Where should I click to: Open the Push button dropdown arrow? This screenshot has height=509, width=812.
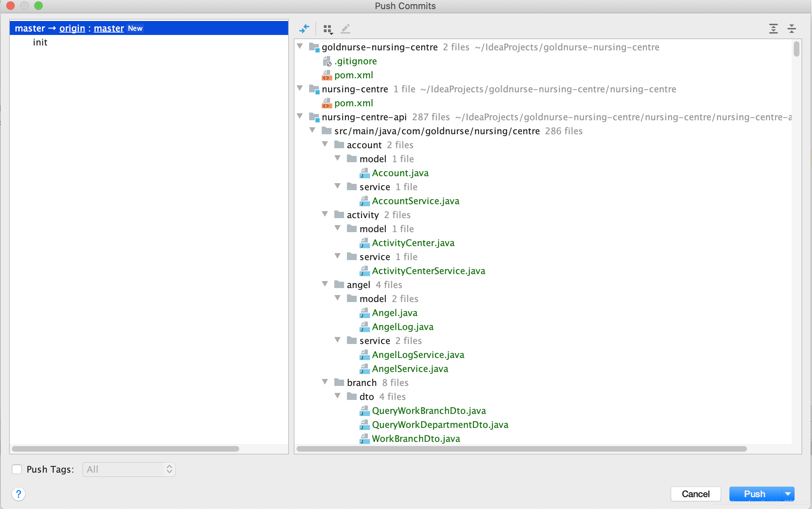pyautogui.click(x=788, y=494)
